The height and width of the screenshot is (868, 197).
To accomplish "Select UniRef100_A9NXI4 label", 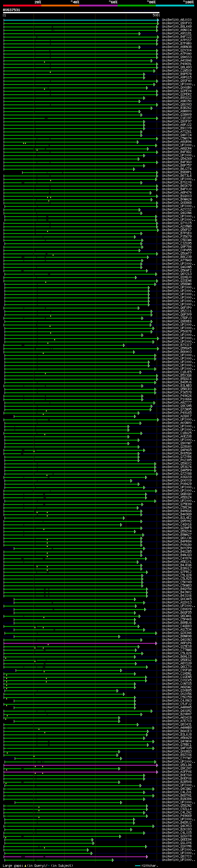I will (177, 30).
